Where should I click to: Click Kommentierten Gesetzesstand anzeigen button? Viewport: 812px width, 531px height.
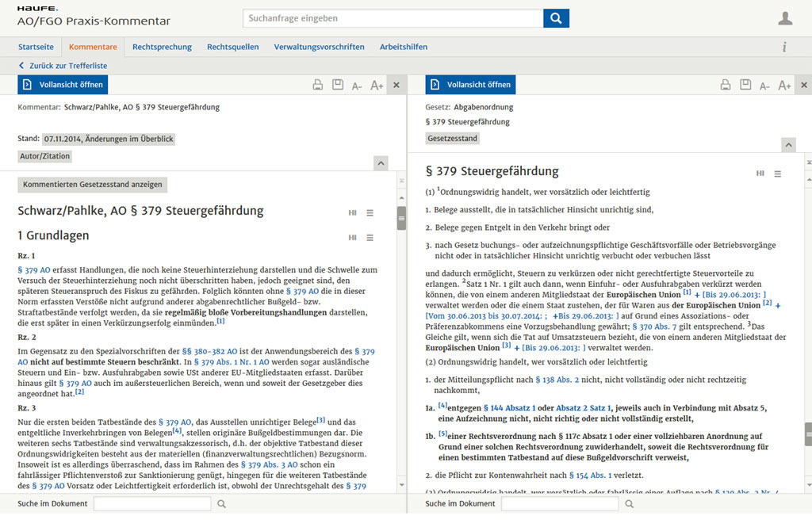(x=92, y=185)
